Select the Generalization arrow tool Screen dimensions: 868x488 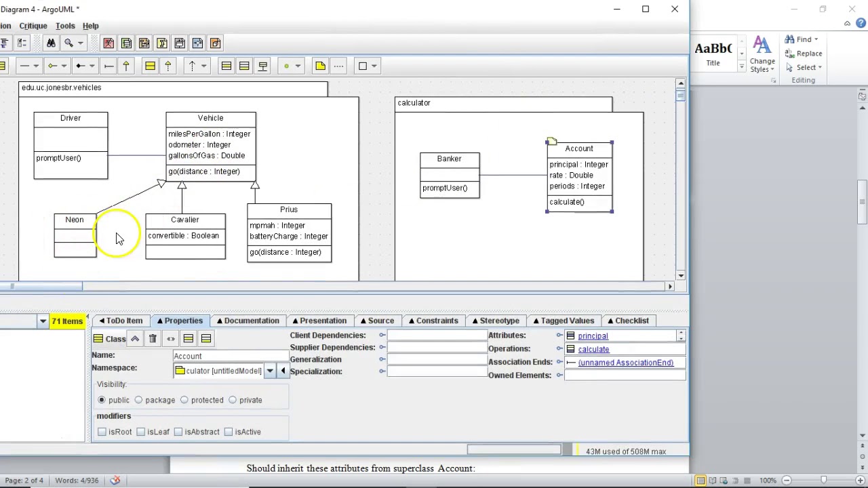click(126, 66)
